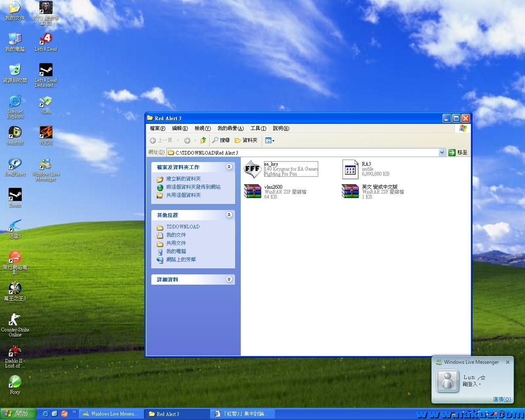Image resolution: width=525 pixels, height=420 pixels.
Task: Click the Lun contact avatar in popup
Action: pyautogui.click(x=447, y=380)
